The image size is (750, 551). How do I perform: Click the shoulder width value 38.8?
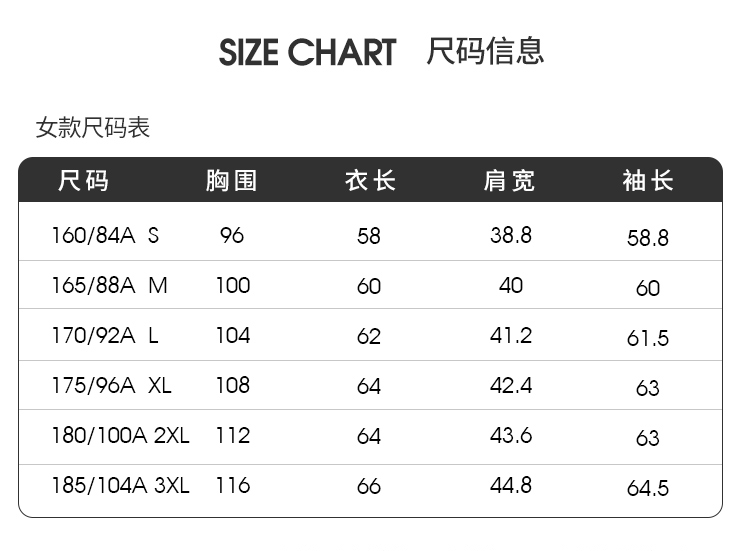[511, 236]
